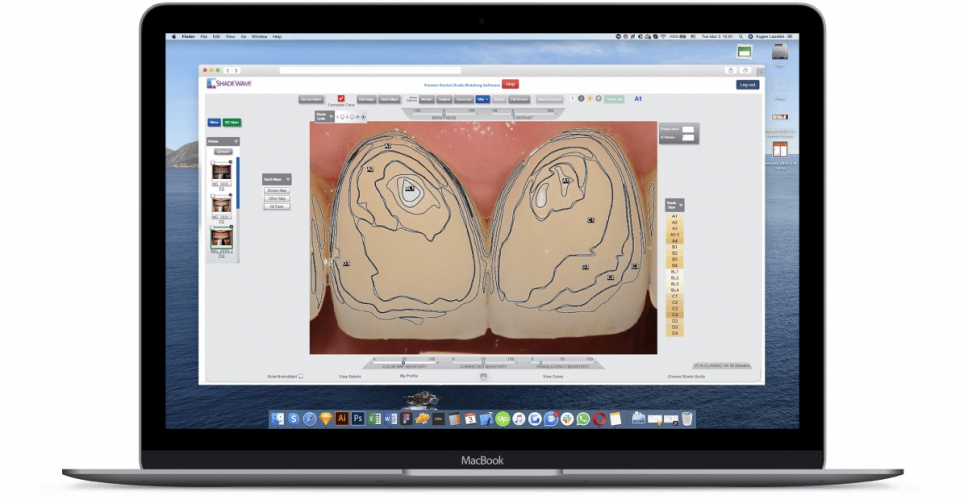Screen dimensions: 968x500
Task: Adjust the Color Map Sensitivity slider
Action: 404,362
